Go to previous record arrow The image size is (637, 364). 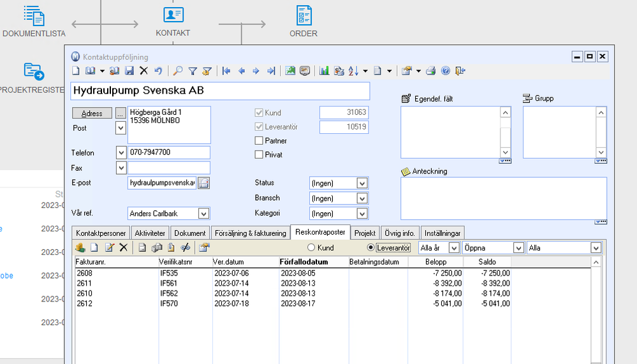tap(242, 71)
